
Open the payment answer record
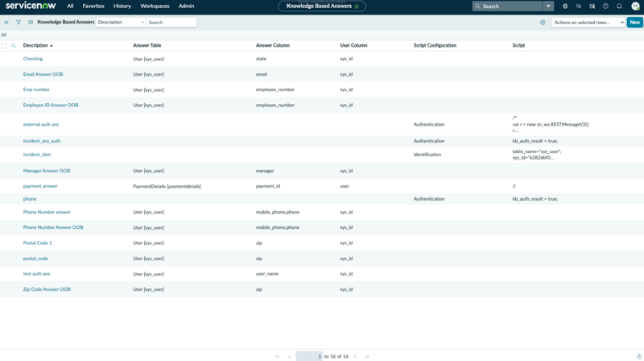click(40, 186)
